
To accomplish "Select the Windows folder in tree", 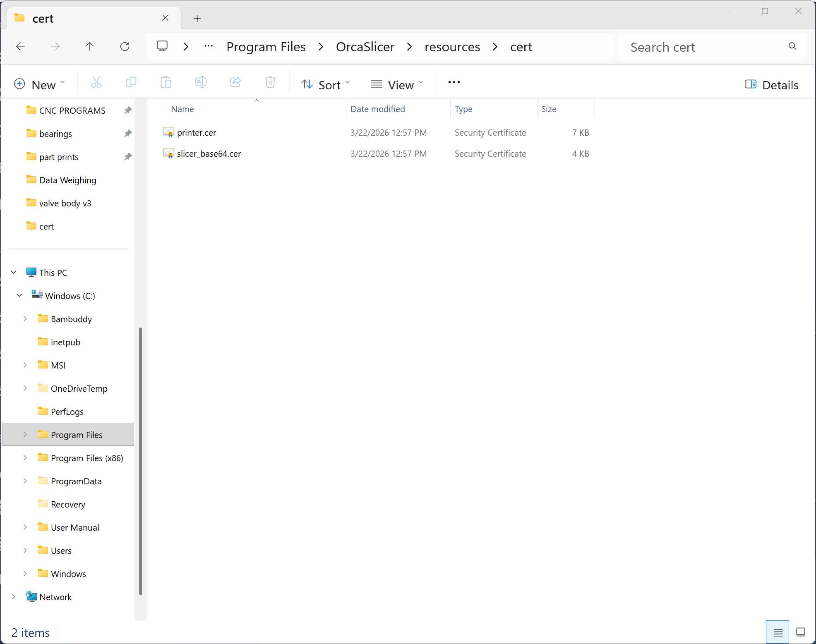I will point(68,574).
